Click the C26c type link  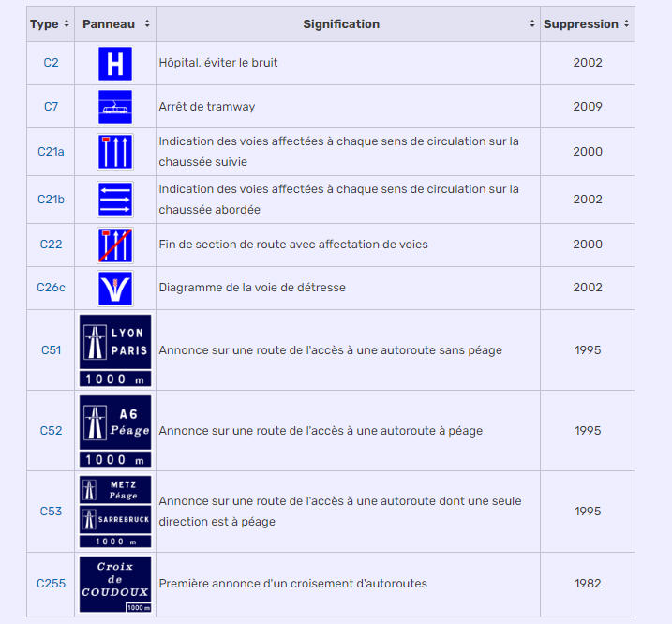(51, 288)
